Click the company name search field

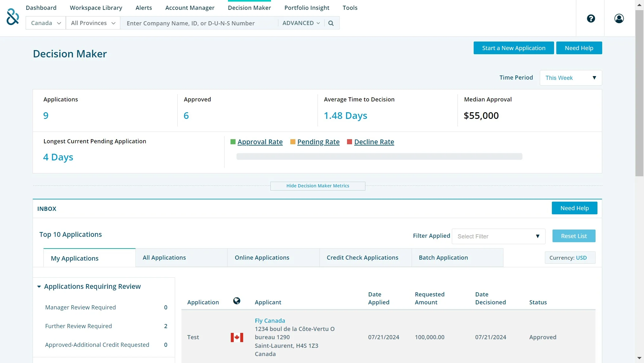pyautogui.click(x=199, y=23)
